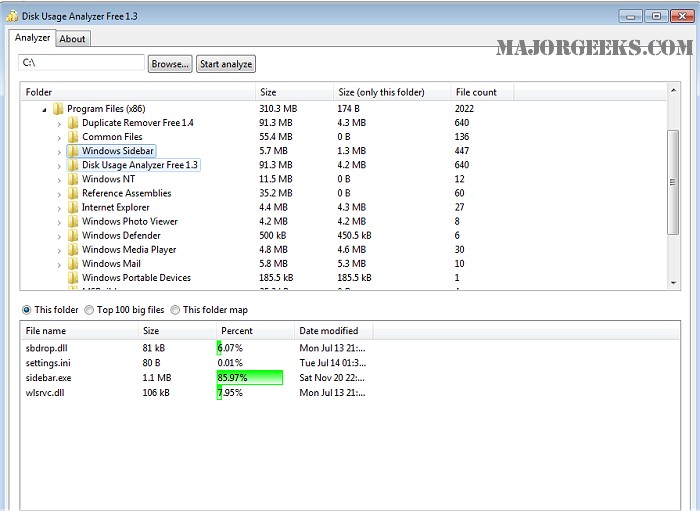Sort files by Date modified header
The width and height of the screenshot is (700, 511).
coord(333,331)
